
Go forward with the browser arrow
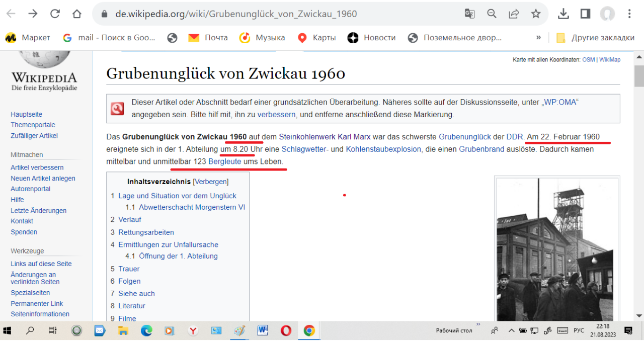pyautogui.click(x=33, y=14)
